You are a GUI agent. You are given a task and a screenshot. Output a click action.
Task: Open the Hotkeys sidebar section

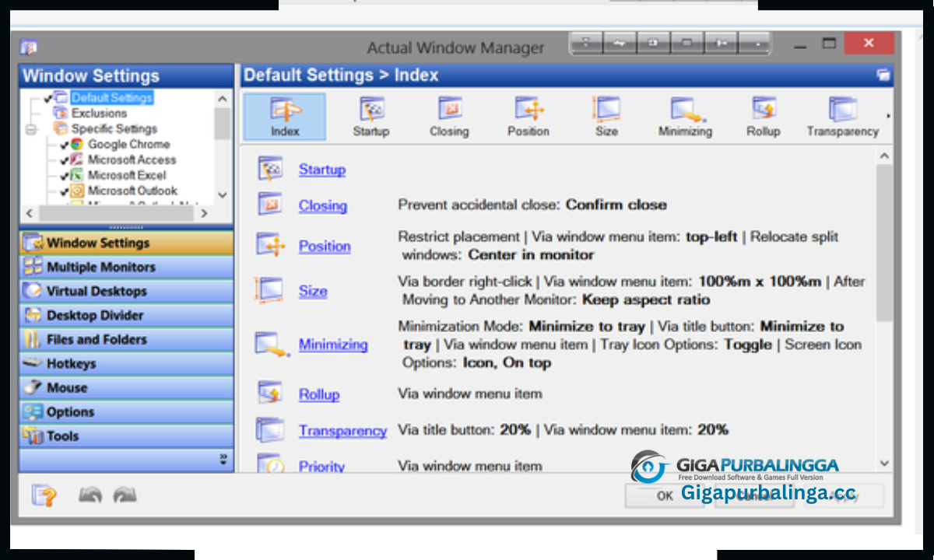(x=126, y=363)
